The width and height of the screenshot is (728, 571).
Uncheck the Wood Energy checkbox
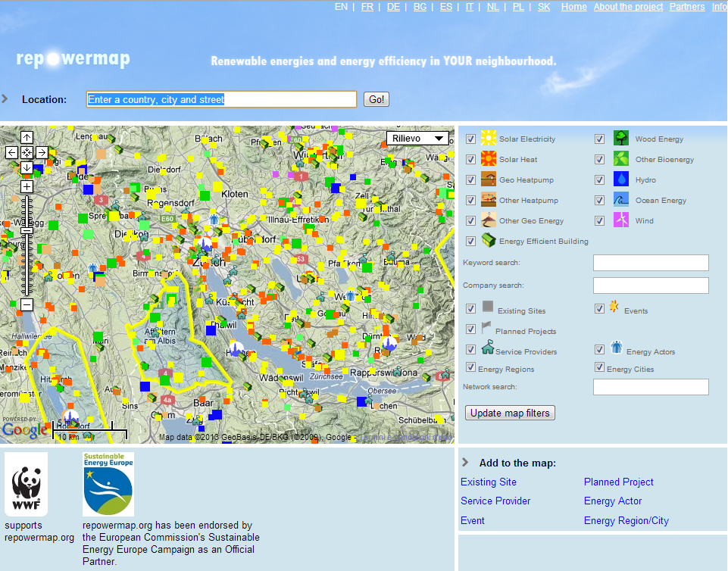599,139
